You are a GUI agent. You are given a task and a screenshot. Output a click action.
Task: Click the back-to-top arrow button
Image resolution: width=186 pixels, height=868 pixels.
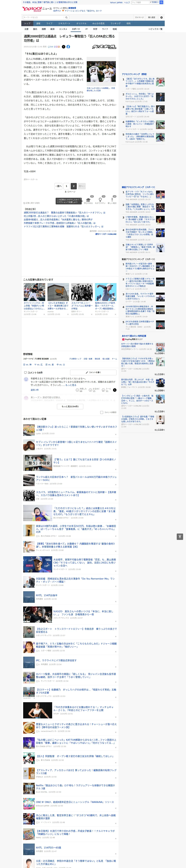click(x=180, y=536)
